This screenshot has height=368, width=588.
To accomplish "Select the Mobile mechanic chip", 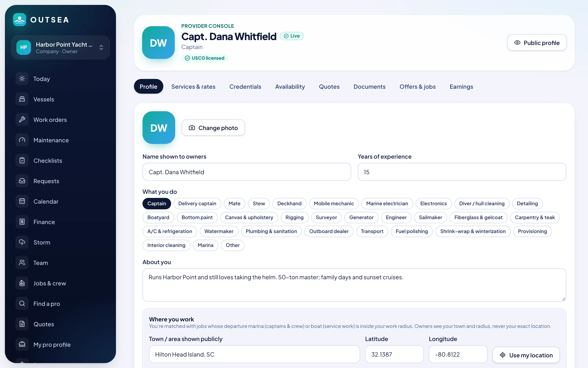I will click(x=334, y=203).
